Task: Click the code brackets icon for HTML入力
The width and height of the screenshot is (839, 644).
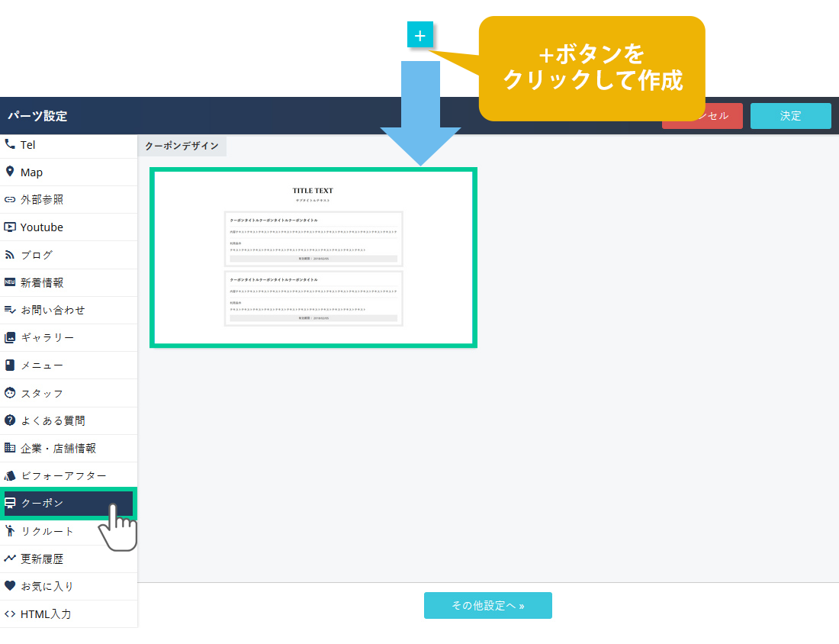Action: (10, 613)
